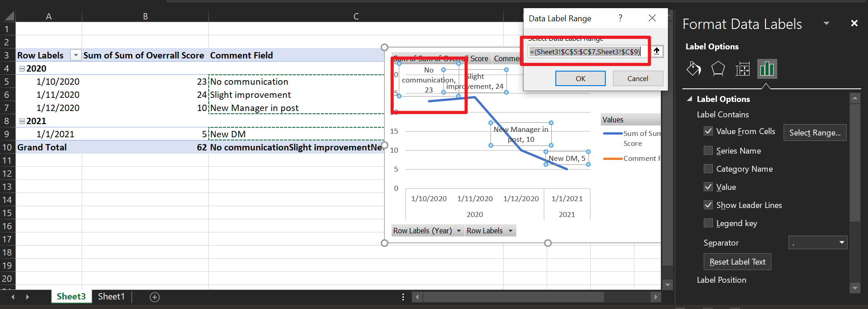Collapse the Label Options section
Viewport: 868px width, 309px height.
point(690,99)
